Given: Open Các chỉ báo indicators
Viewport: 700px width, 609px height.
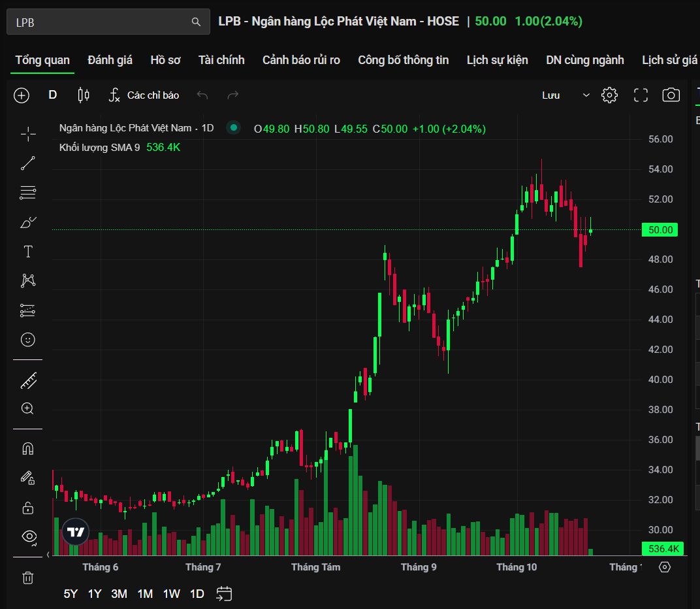Looking at the screenshot, I should [x=144, y=95].
